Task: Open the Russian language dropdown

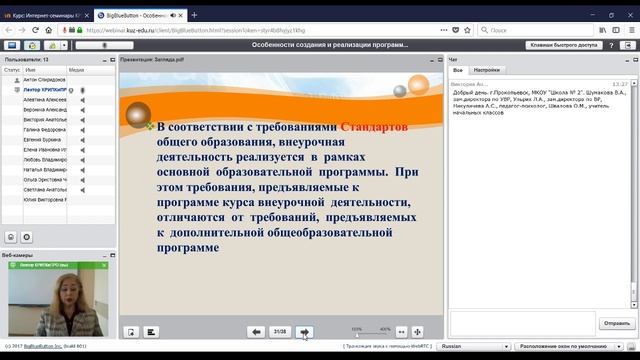Action: [x=473, y=347]
